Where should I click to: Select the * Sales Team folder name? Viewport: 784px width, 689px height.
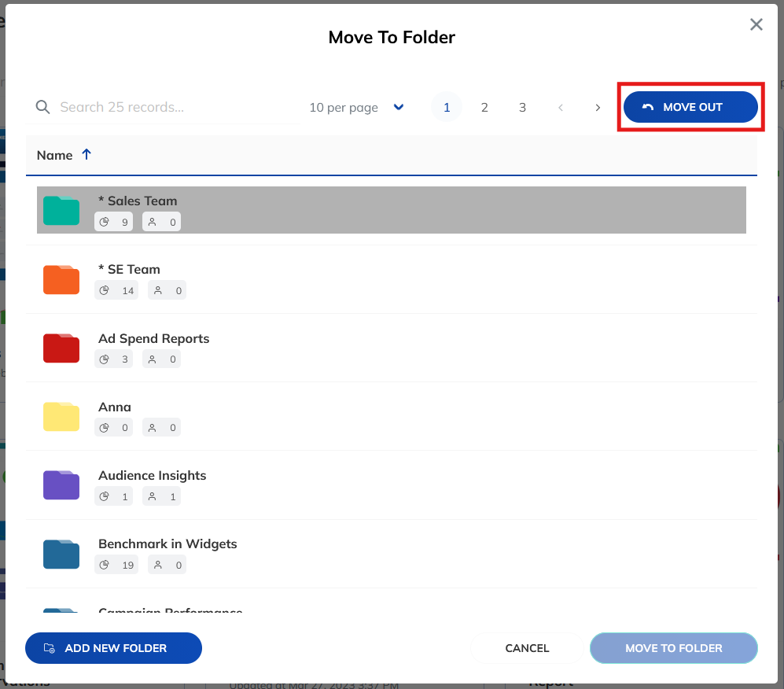coord(138,201)
